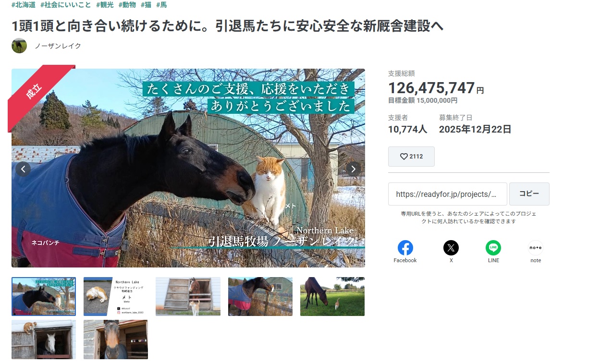The image size is (600, 364).
Task: Open ノーザンレイク profile avatar
Action: point(19,46)
